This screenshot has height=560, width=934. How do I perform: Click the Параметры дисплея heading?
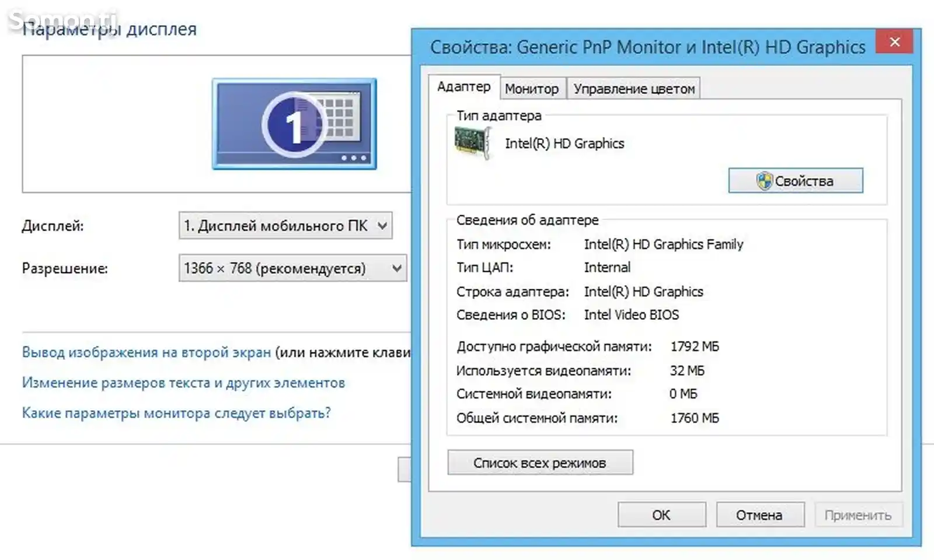[x=109, y=29]
